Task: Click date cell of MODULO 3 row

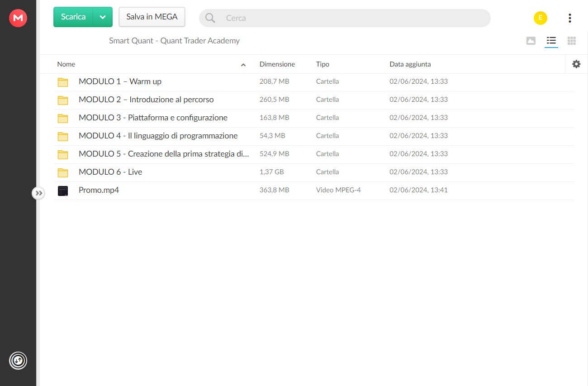Action: [418, 118]
